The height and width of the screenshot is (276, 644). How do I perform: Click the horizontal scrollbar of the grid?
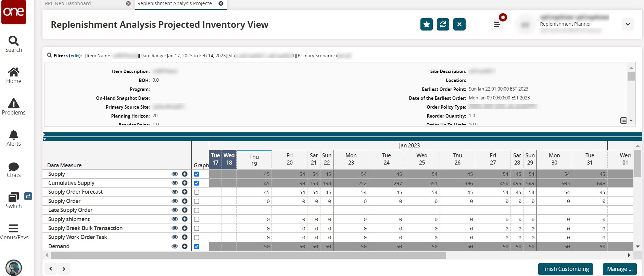[248, 255]
